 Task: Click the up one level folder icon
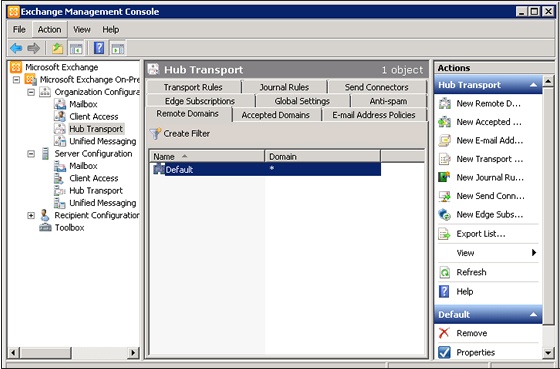58,48
